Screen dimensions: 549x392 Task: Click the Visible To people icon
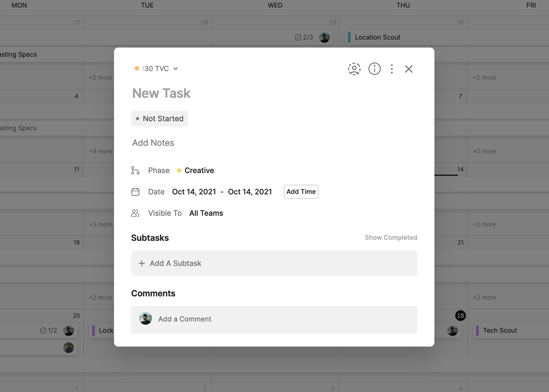(135, 213)
